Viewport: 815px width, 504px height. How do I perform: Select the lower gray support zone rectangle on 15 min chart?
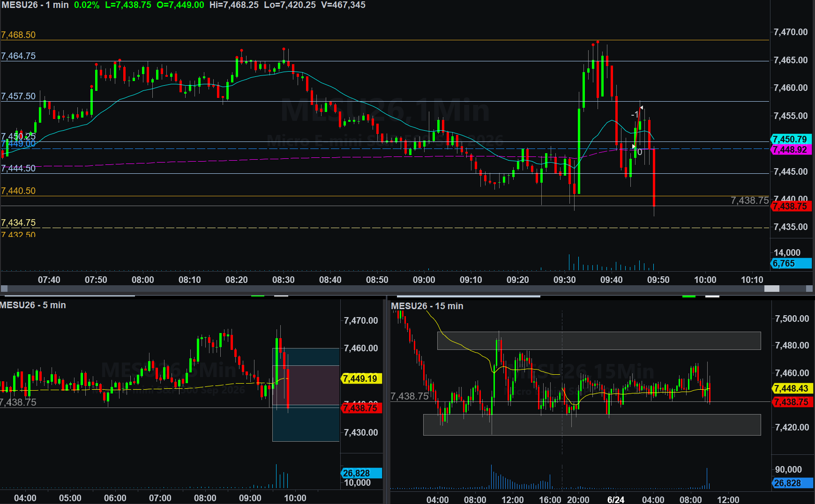(x=592, y=425)
